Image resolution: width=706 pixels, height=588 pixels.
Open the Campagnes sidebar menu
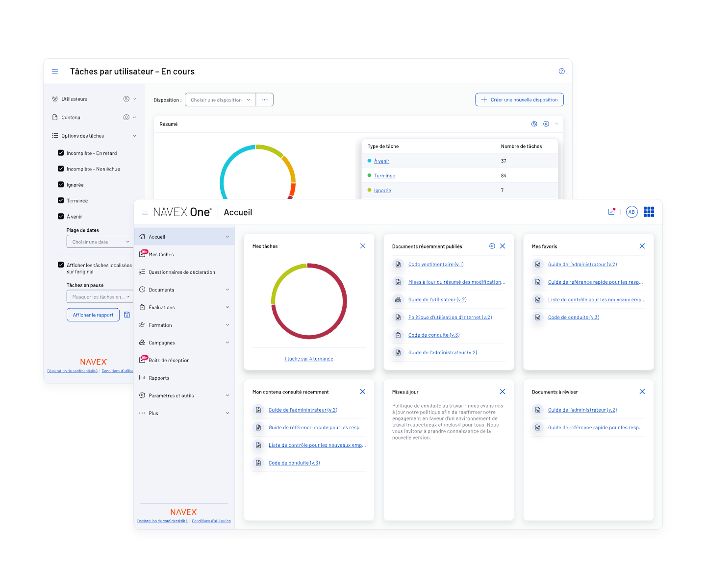click(x=184, y=343)
